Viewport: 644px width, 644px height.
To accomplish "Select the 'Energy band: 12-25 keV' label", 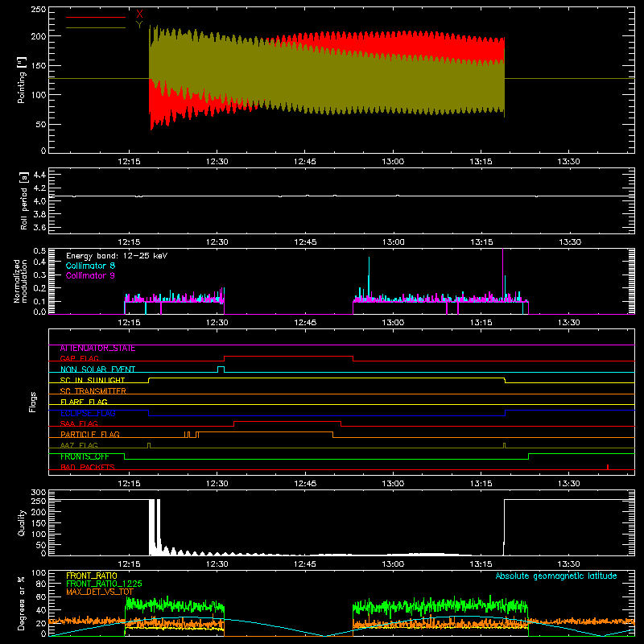I will pyautogui.click(x=117, y=256).
